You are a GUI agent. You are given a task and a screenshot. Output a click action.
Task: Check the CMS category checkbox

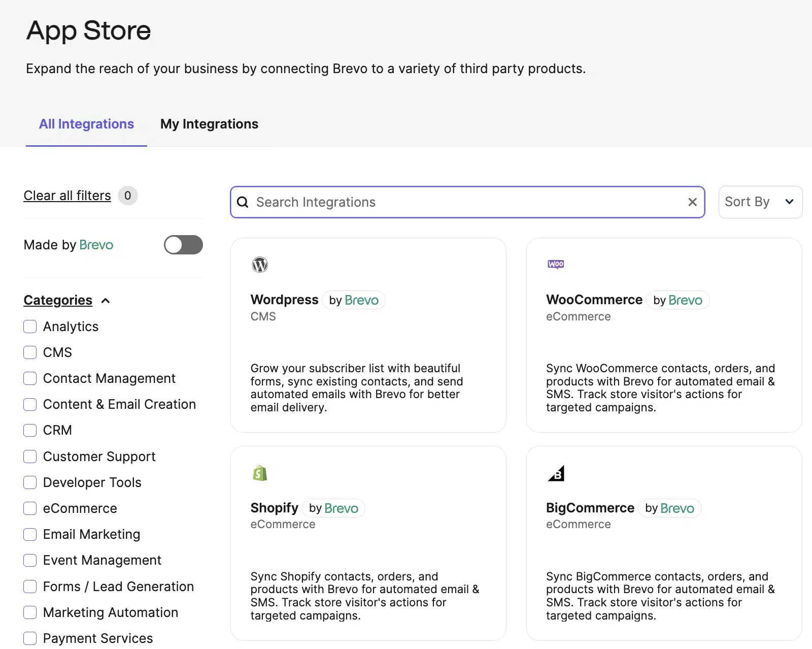pos(30,352)
